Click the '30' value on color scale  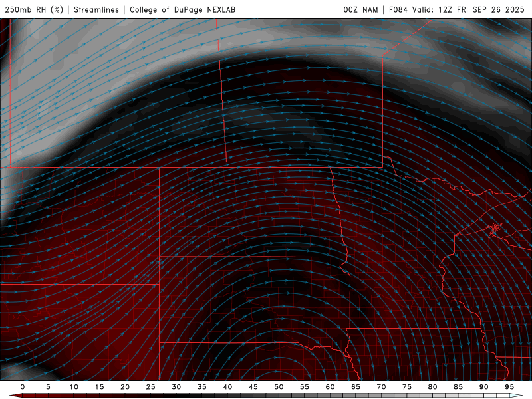(176, 387)
